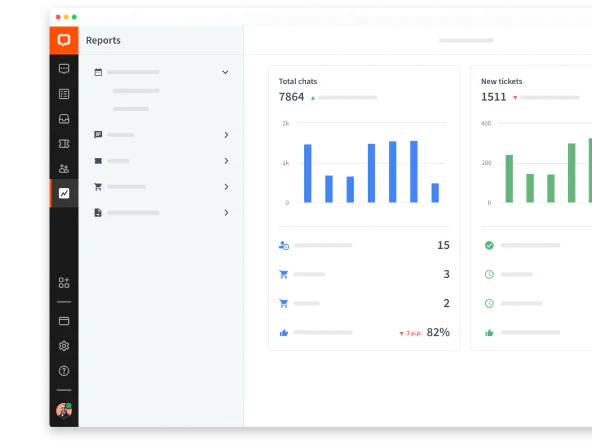Expand the chat reports section chevron
This screenshot has width=592, height=444.
pos(226,135)
